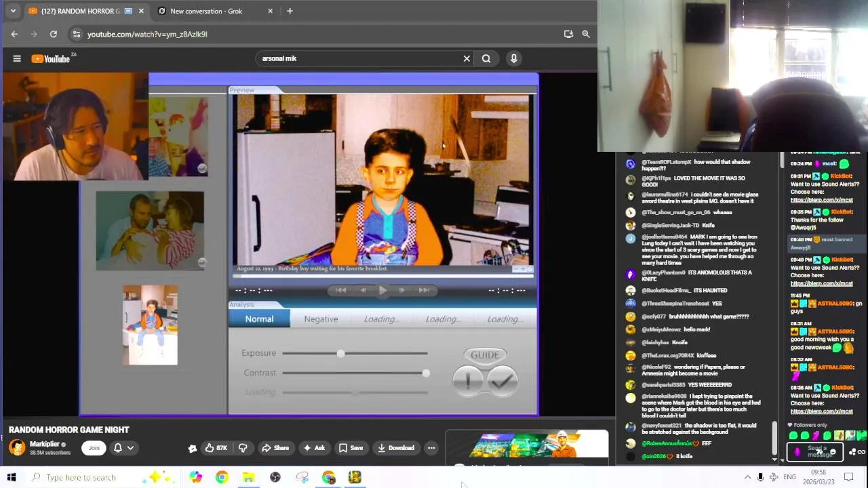Go to YouTube home via logo

click(x=51, y=58)
